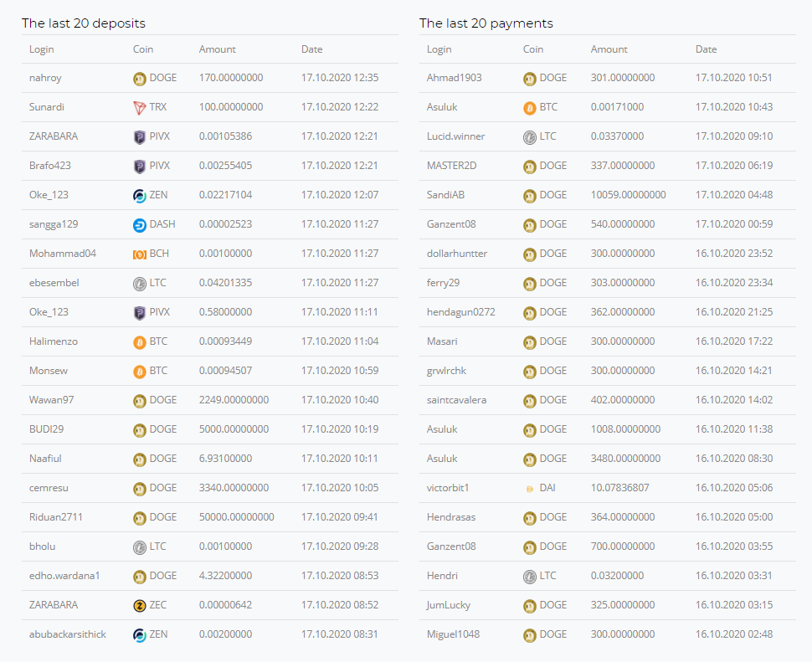Select the login name saintcavalera
The width and height of the screenshot is (812, 662).
coord(457,400)
